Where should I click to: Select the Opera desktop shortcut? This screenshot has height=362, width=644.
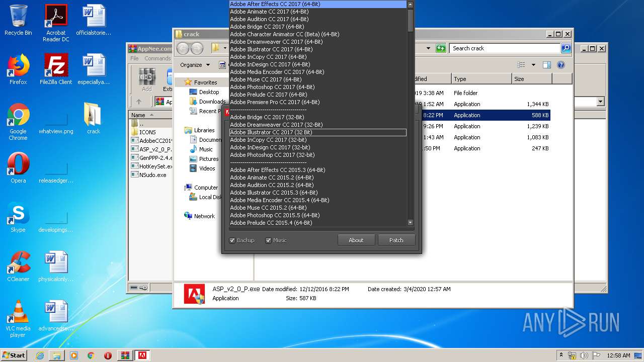[18, 167]
